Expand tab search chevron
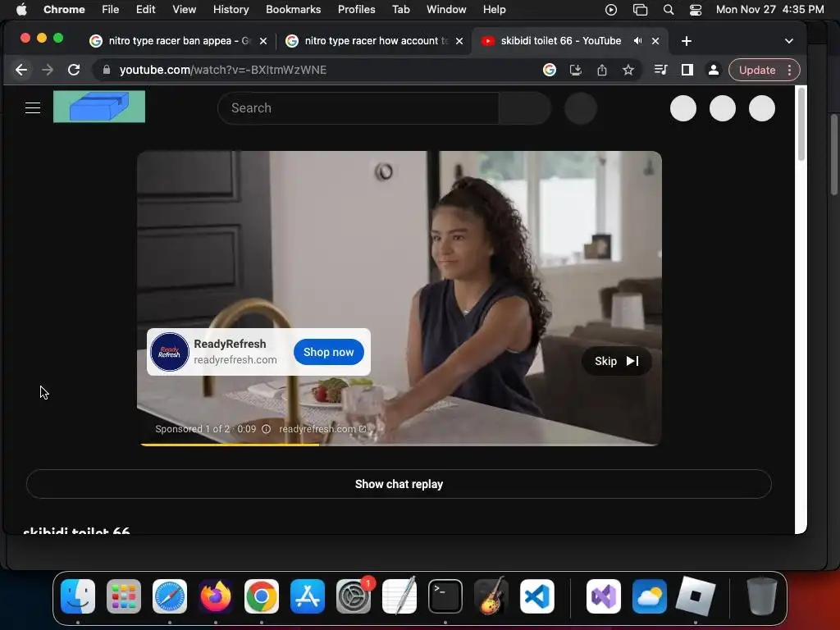This screenshot has width=840, height=630. (x=788, y=41)
